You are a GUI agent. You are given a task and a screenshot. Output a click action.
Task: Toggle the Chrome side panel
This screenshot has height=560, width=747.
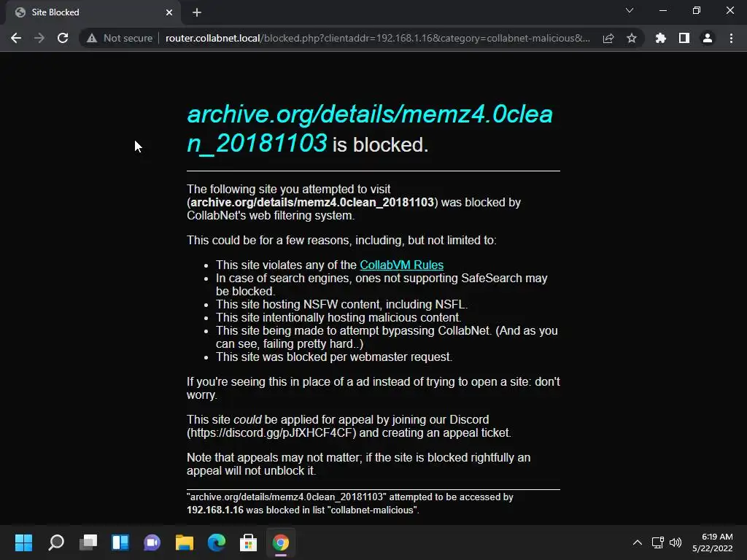pos(684,38)
